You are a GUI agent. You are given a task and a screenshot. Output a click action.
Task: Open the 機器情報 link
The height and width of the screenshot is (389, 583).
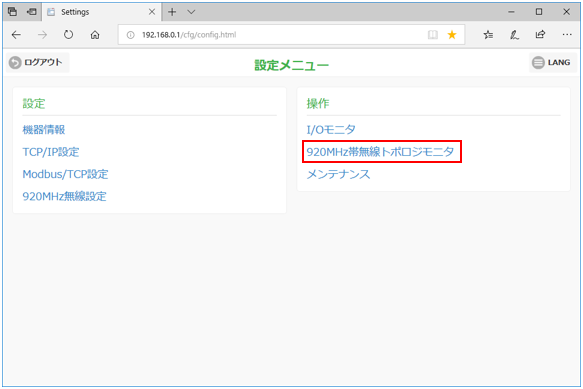pos(44,130)
